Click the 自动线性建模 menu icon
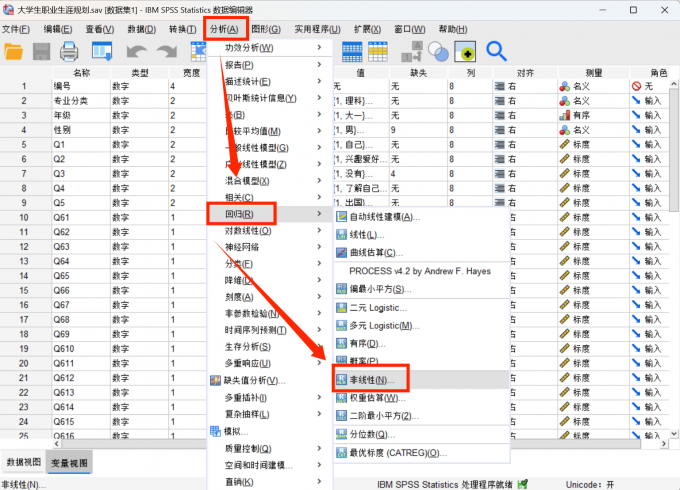The height and width of the screenshot is (490, 680). tap(341, 216)
